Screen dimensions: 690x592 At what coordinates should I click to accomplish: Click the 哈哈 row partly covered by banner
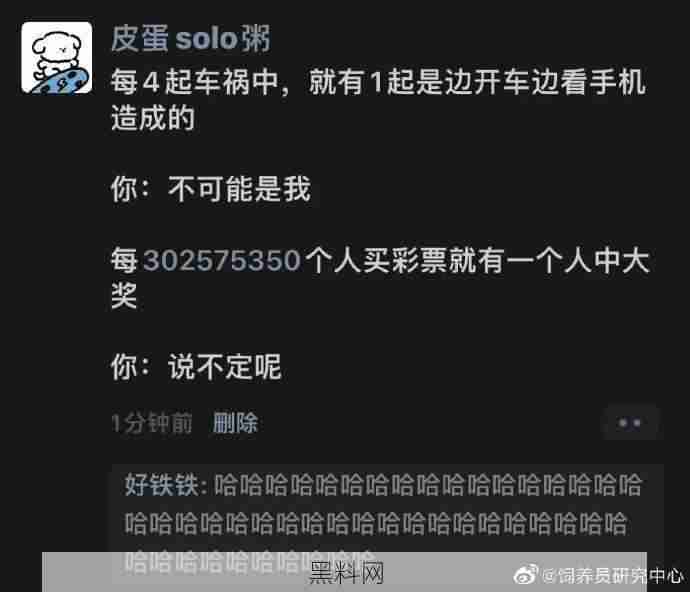(250, 560)
